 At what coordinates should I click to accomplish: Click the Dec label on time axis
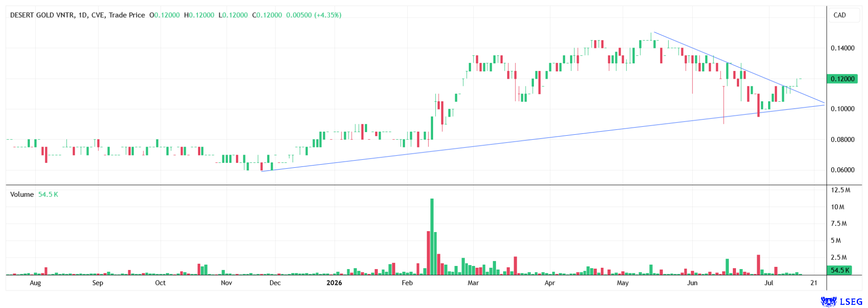click(x=275, y=283)
